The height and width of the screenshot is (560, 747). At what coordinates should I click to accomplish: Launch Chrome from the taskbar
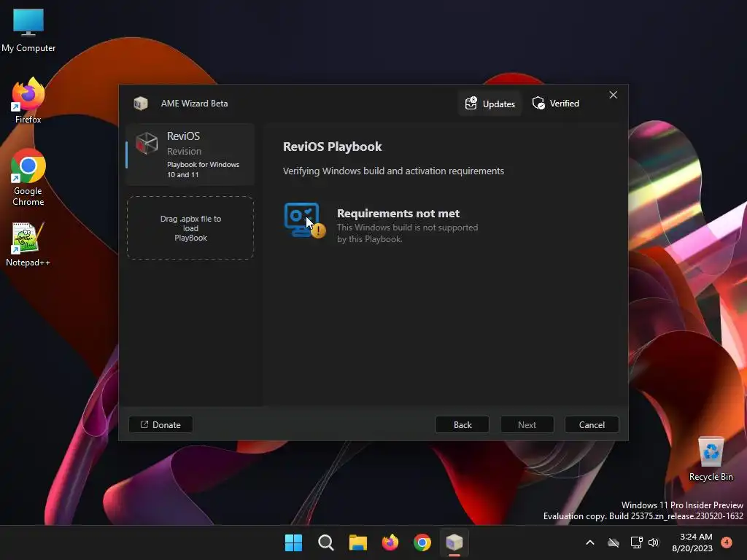(422, 542)
